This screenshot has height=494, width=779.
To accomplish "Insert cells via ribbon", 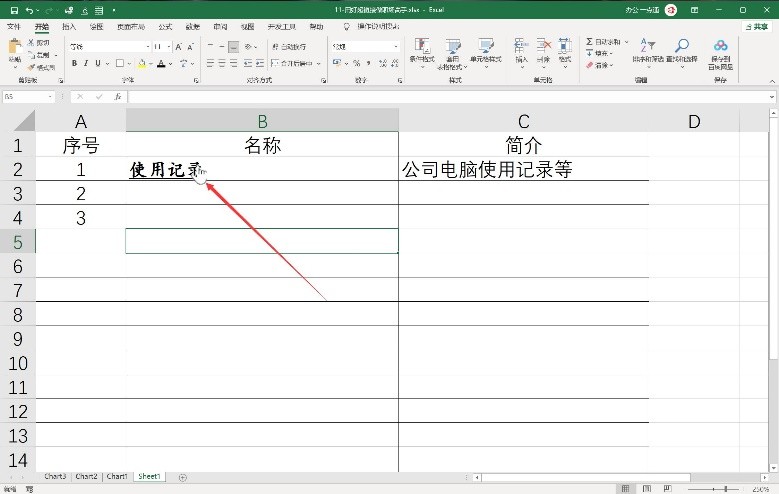I will 521,53.
